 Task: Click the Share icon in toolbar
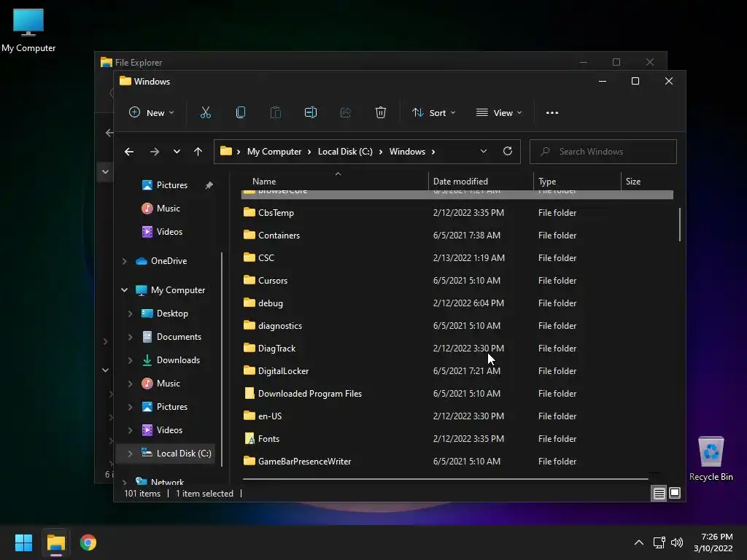345,113
